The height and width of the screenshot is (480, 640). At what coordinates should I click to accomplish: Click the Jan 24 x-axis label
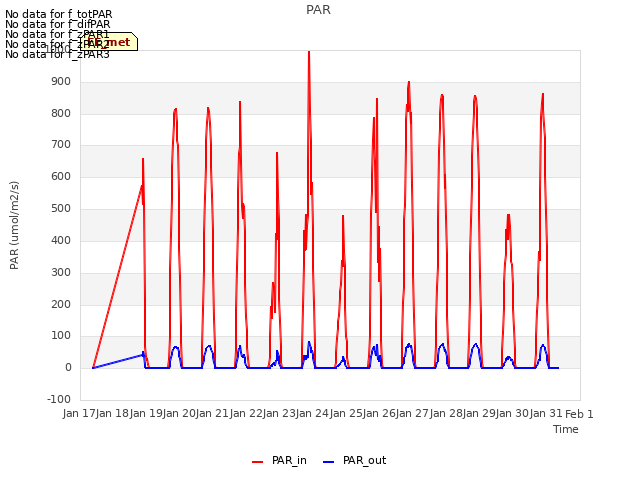pyautogui.click(x=312, y=413)
